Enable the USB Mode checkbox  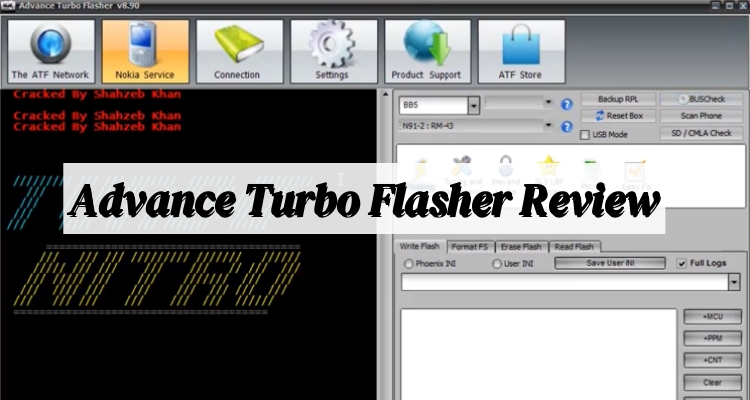pos(585,135)
